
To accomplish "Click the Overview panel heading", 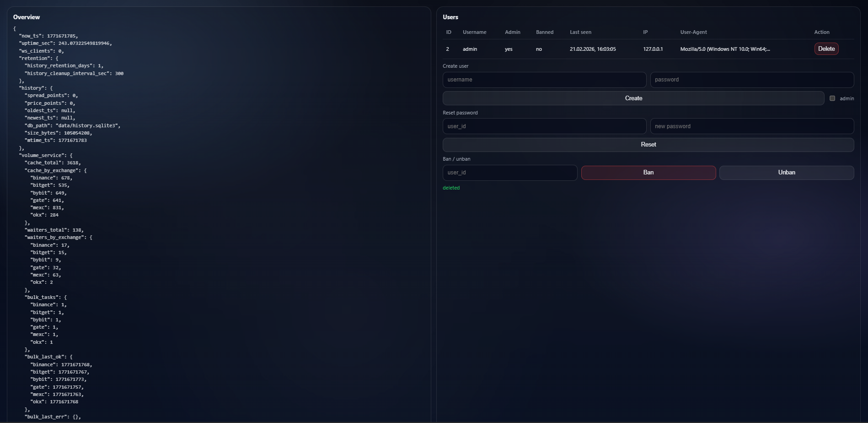I will tap(27, 17).
